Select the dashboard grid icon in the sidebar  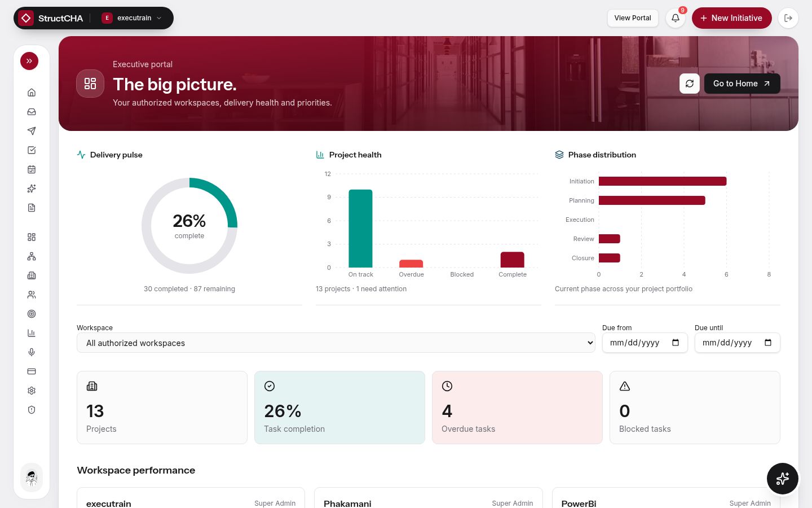coord(32,237)
